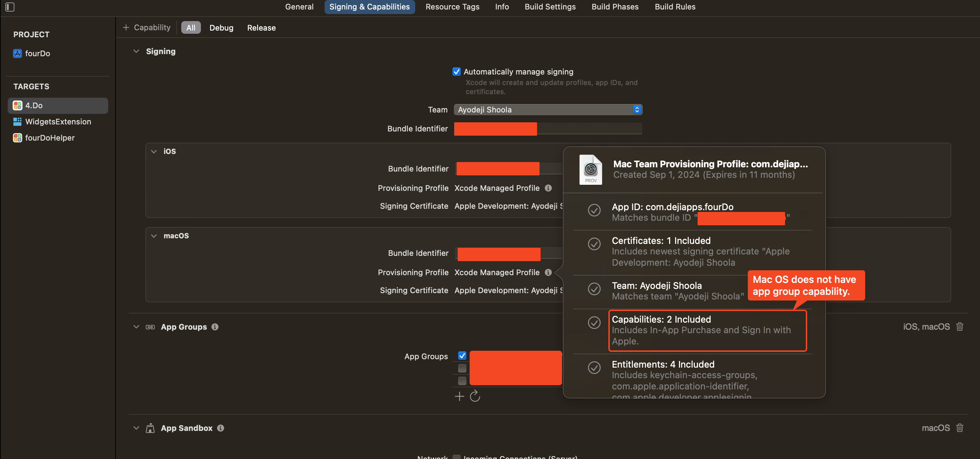The height and width of the screenshot is (459, 980).
Task: Click the iOS Bundle Identifier field
Action: pyautogui.click(x=509, y=169)
